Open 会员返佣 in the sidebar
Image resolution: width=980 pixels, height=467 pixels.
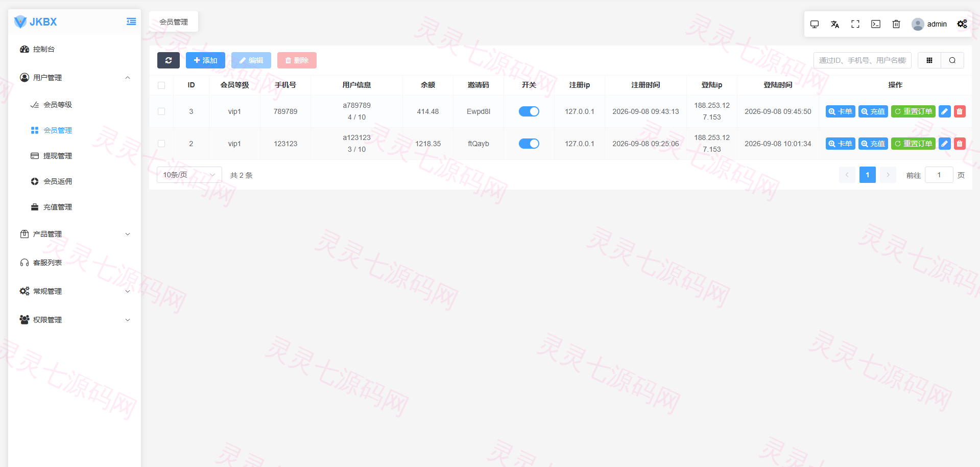[x=75, y=181]
